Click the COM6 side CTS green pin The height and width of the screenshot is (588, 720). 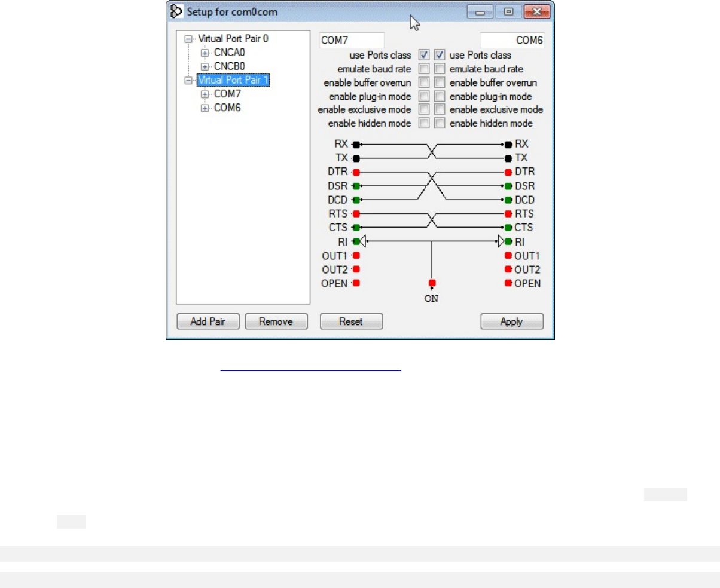pyautogui.click(x=508, y=228)
